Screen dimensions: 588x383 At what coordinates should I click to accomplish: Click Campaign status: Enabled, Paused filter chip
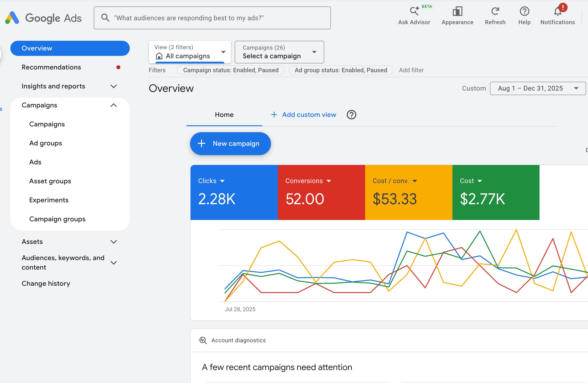point(231,70)
